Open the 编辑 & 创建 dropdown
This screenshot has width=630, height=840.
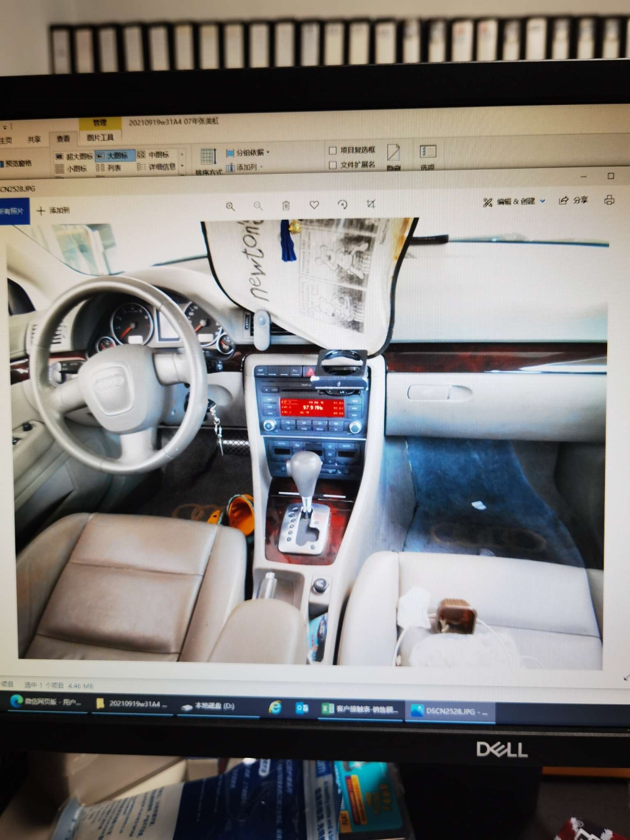click(514, 201)
